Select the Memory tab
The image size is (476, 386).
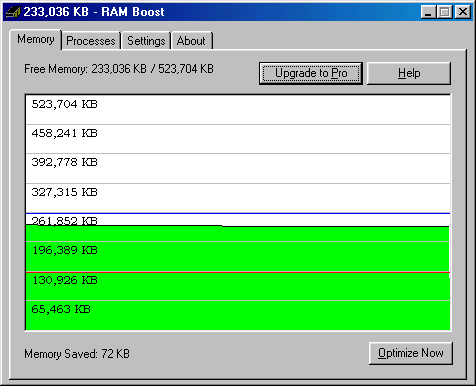[x=36, y=39]
